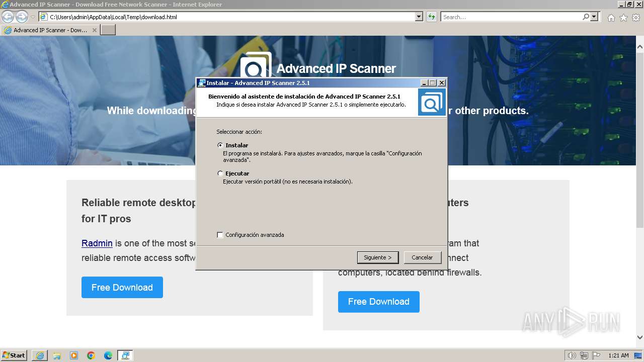Open Internet Explorer taskbar icon
The width and height of the screenshot is (644, 362).
[x=40, y=355]
